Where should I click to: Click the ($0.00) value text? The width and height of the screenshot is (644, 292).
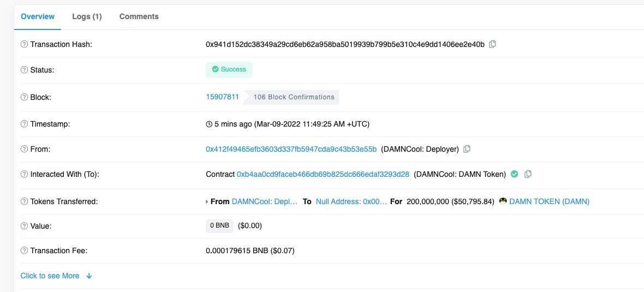click(250, 226)
